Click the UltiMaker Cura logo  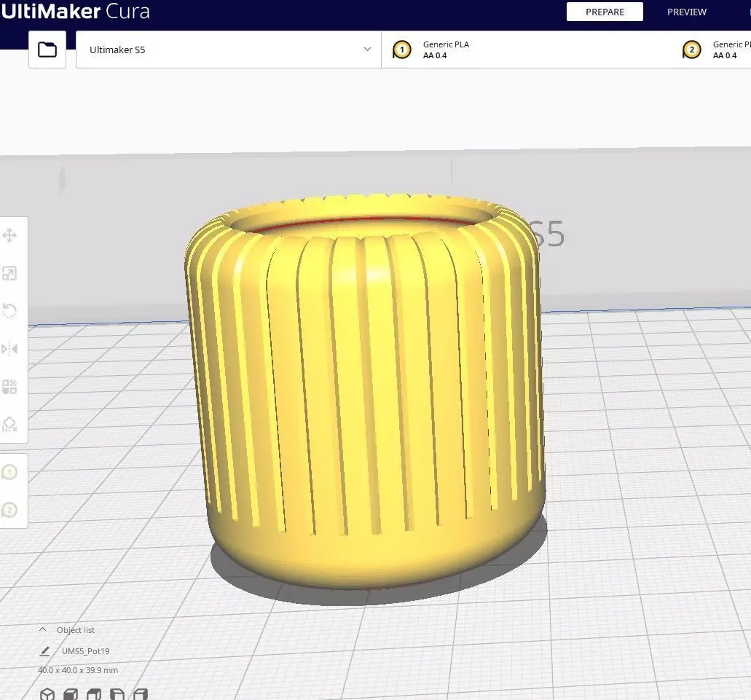(75, 11)
